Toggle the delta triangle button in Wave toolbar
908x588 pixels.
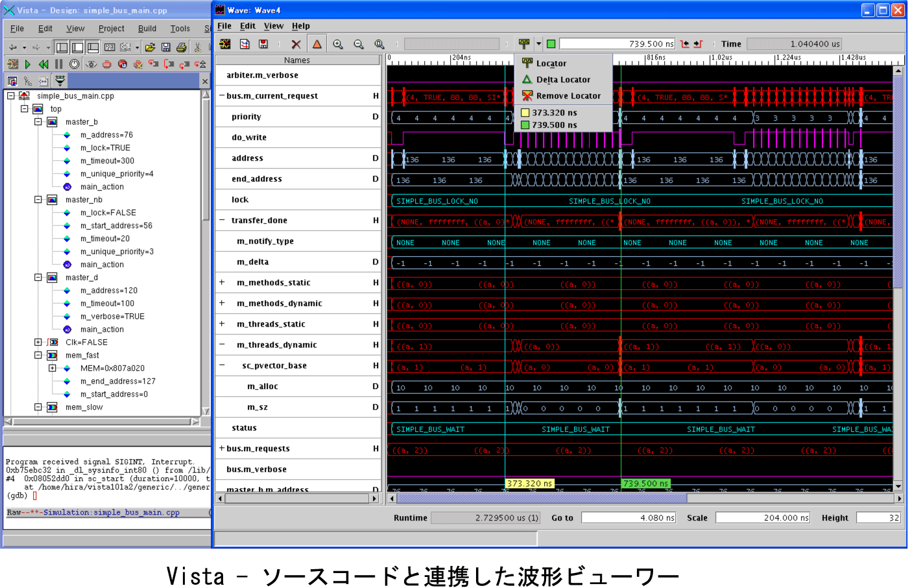pyautogui.click(x=317, y=44)
